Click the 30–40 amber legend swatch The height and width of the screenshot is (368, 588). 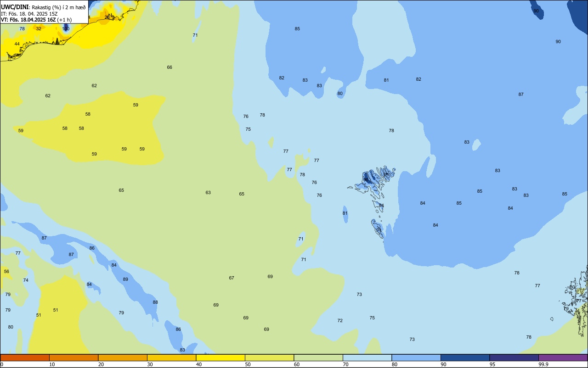[x=171, y=357]
